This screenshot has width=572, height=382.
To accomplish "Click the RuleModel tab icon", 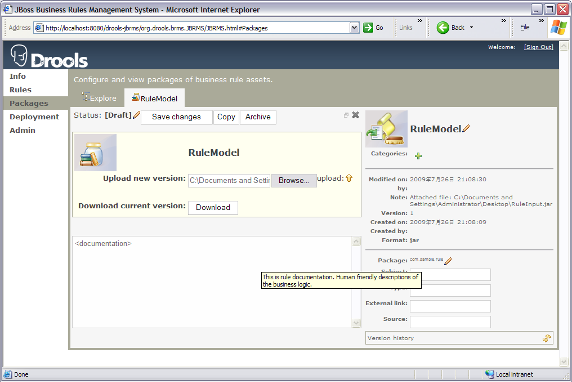I will (136, 97).
